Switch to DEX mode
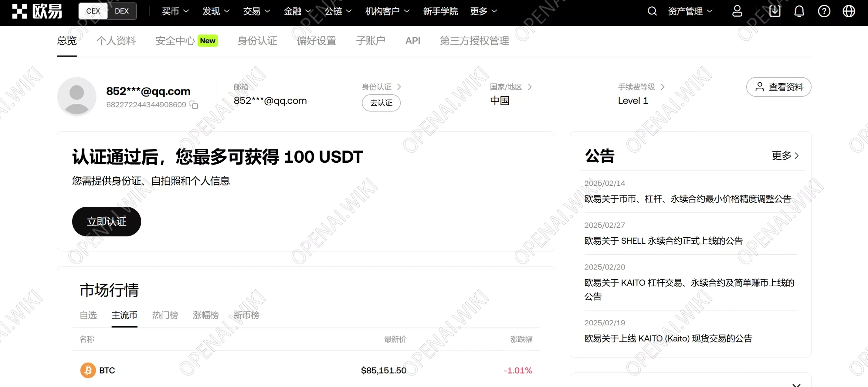 tap(122, 11)
